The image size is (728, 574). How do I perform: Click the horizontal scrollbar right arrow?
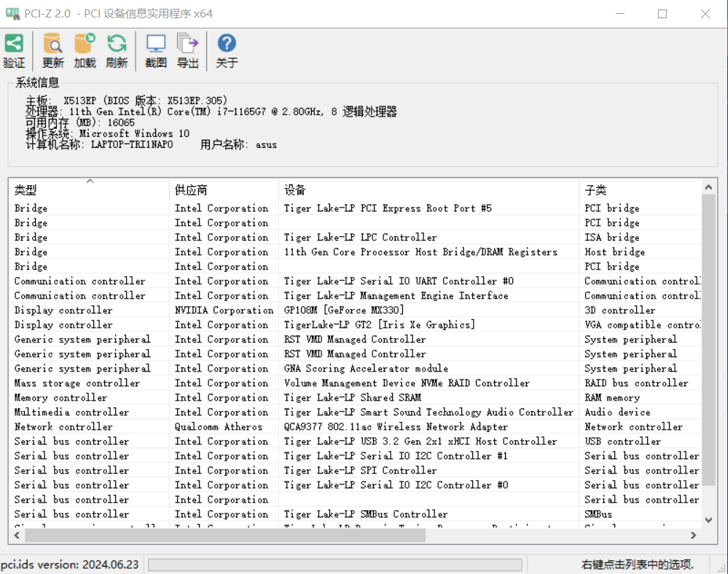click(693, 535)
